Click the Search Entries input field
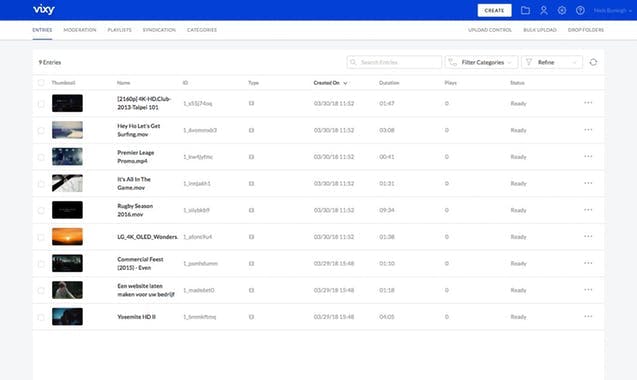 pos(394,62)
